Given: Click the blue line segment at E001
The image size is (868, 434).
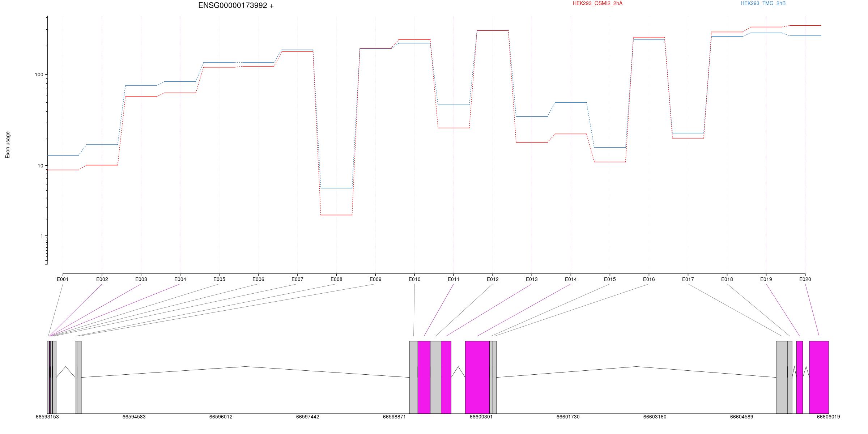Looking at the screenshot, I should click(63, 155).
